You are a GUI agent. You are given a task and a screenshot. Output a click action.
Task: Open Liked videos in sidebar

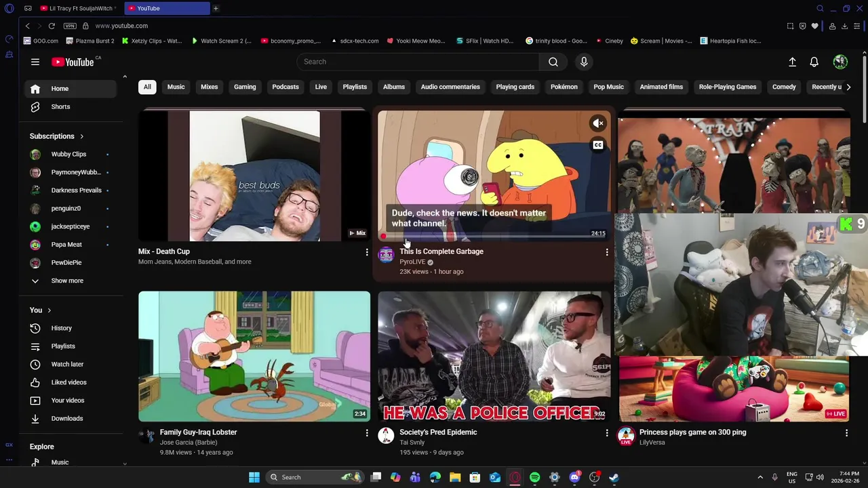click(x=71, y=382)
